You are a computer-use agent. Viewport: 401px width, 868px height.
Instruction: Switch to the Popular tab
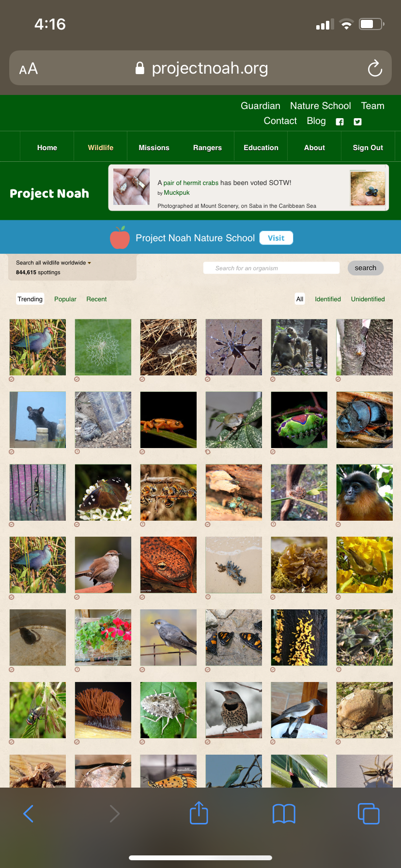65,299
